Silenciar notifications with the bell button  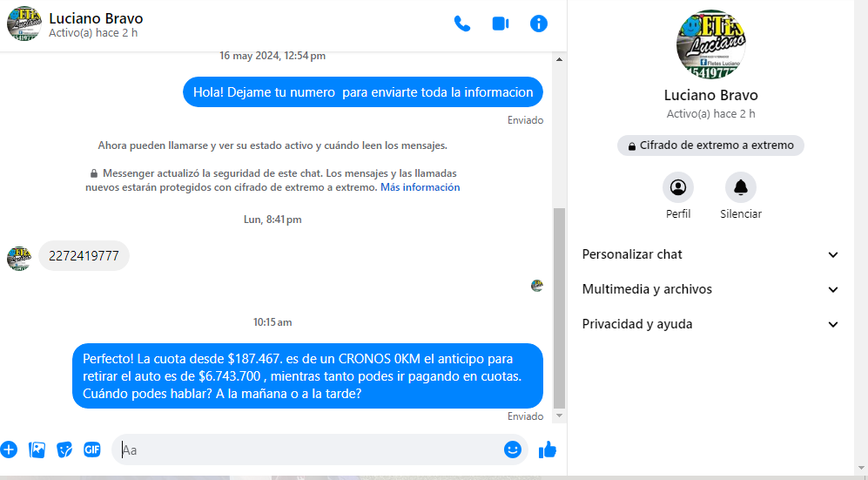741,187
